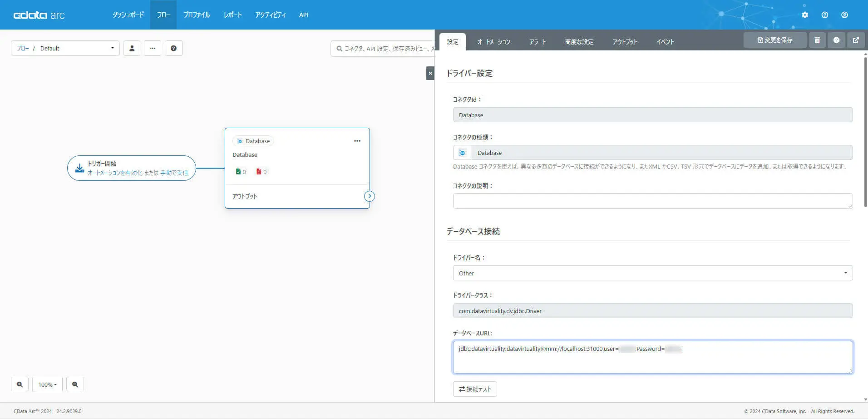Select the フロー menu item
Image resolution: width=868 pixels, height=419 pixels.
[163, 15]
